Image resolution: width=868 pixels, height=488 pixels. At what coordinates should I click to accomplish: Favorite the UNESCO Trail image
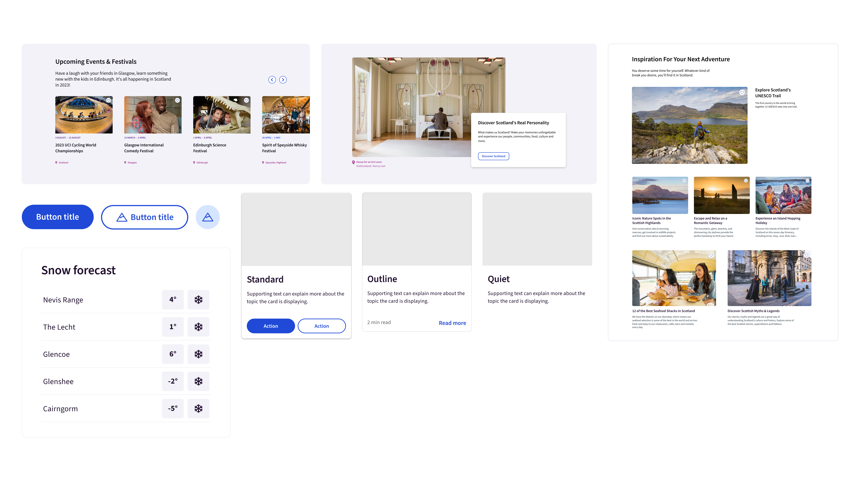(x=742, y=92)
